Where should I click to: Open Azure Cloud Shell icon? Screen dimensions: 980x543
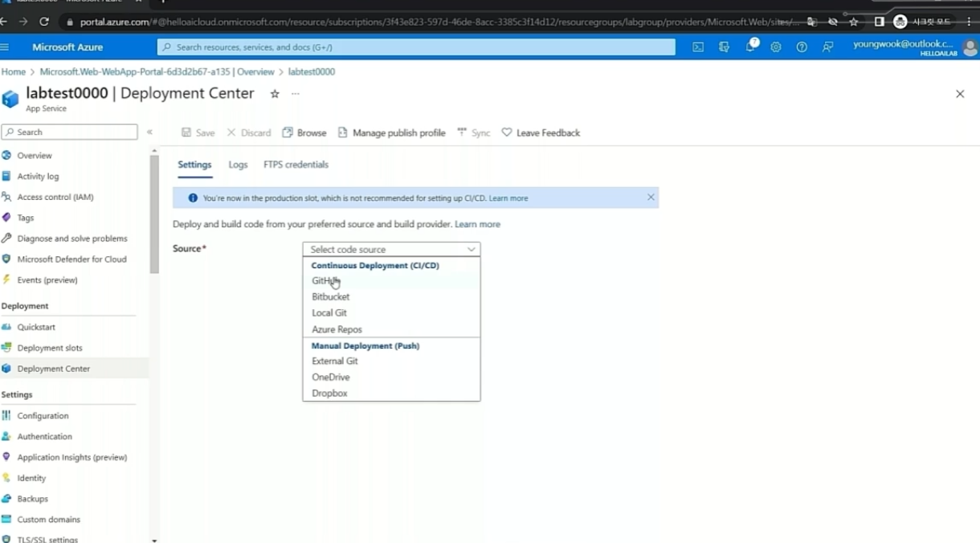[x=698, y=47]
